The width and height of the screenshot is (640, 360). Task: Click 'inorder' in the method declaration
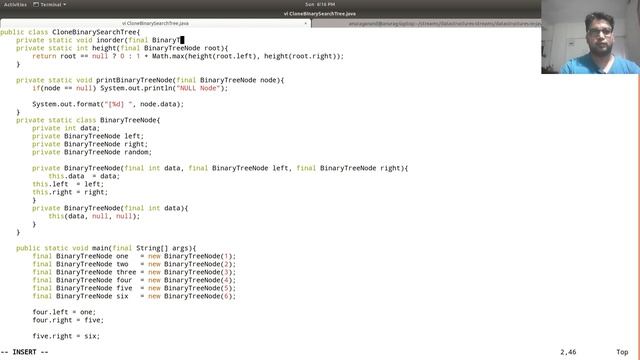110,40
